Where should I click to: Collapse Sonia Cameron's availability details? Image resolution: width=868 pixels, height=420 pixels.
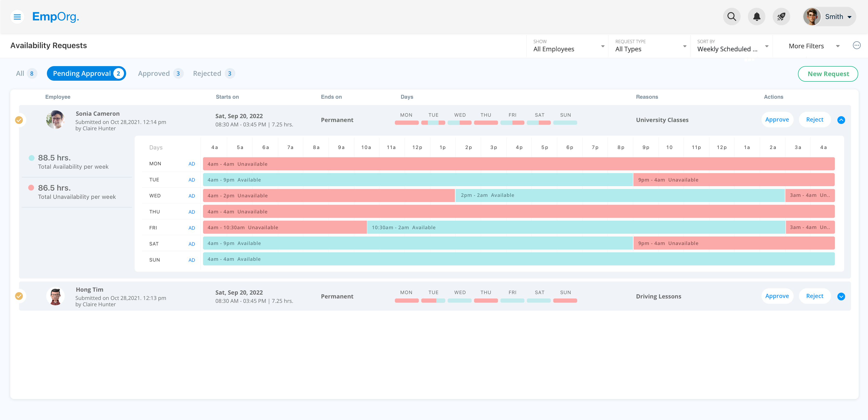click(841, 120)
